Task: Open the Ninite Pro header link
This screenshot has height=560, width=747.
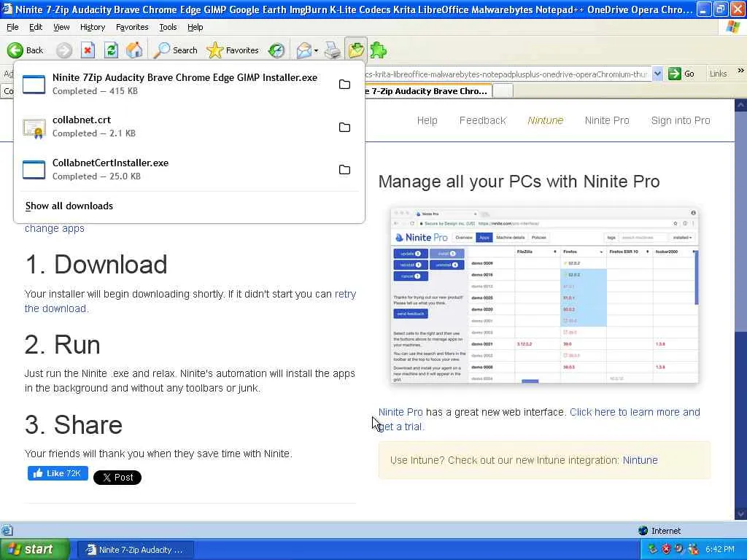Action: point(607,120)
